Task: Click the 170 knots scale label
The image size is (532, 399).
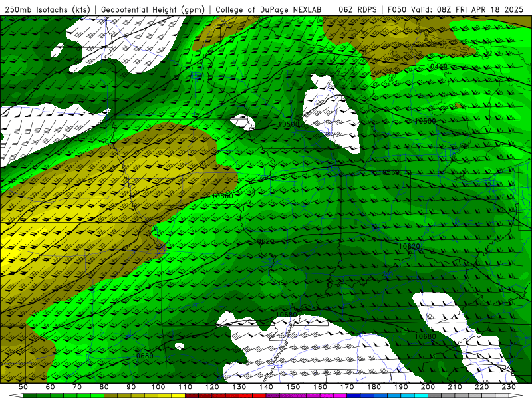Action: pyautogui.click(x=347, y=387)
